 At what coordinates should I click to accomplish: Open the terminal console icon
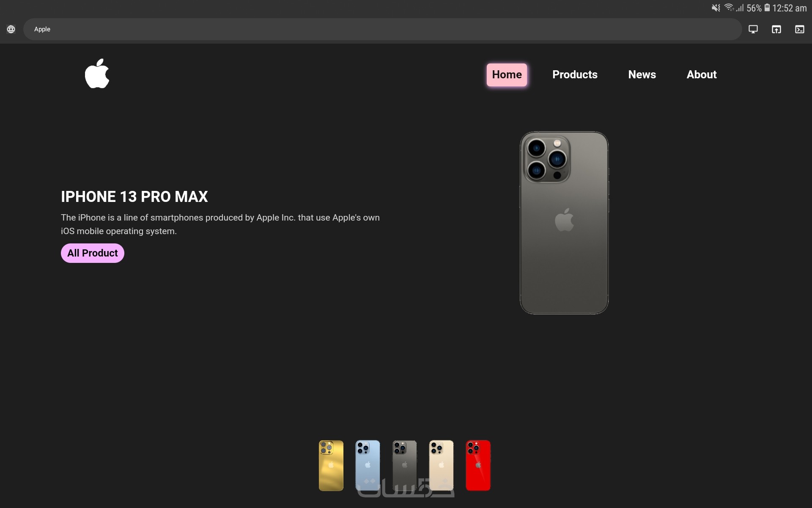(800, 29)
